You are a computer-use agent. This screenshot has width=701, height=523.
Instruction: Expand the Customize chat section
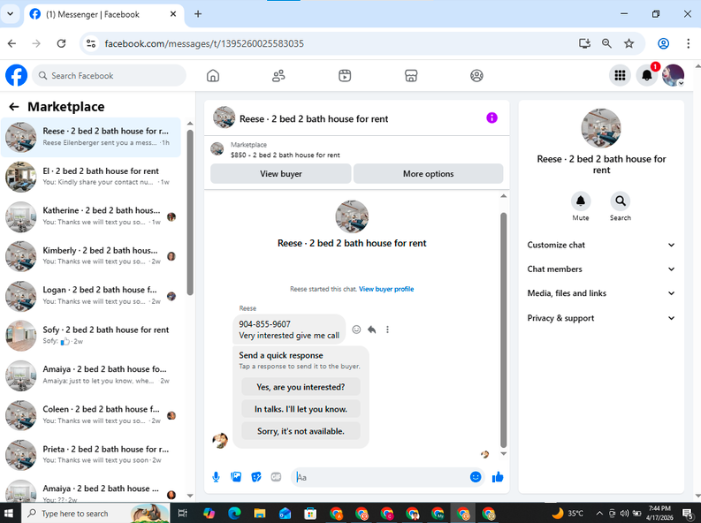click(601, 245)
